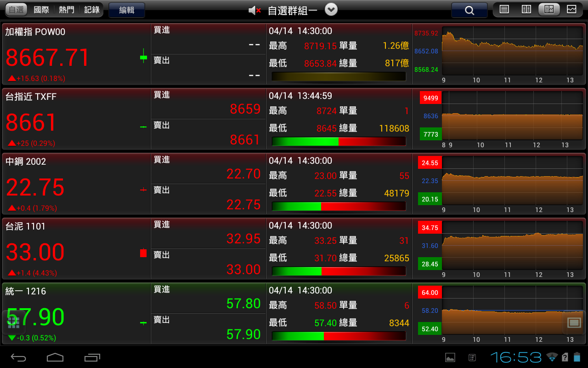
Task: Tap the large 33.00 price
Action: click(x=35, y=253)
